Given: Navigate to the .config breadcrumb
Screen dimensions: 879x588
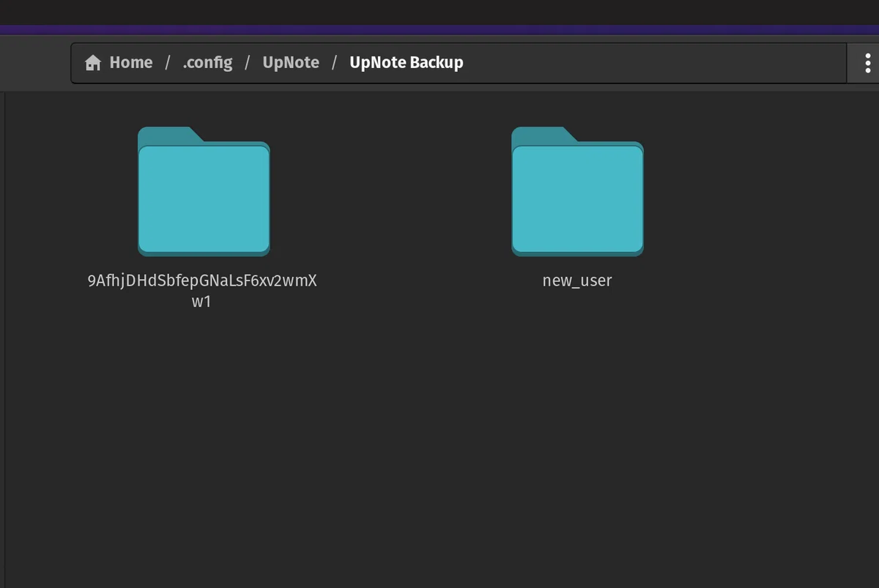Looking at the screenshot, I should tap(207, 62).
